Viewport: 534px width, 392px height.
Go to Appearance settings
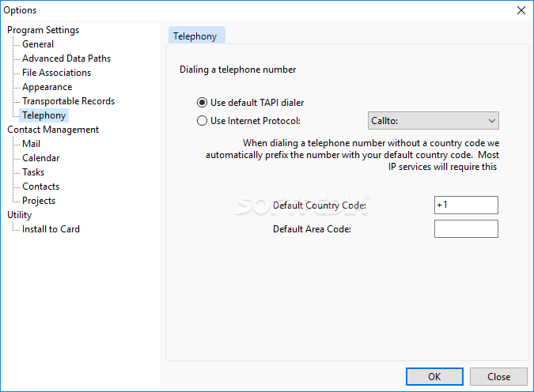47,87
